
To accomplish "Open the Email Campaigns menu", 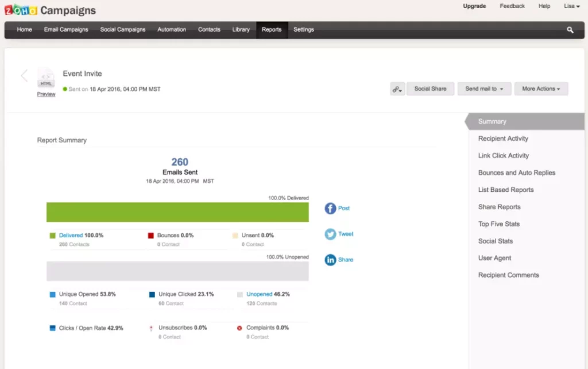I will 65,29.
